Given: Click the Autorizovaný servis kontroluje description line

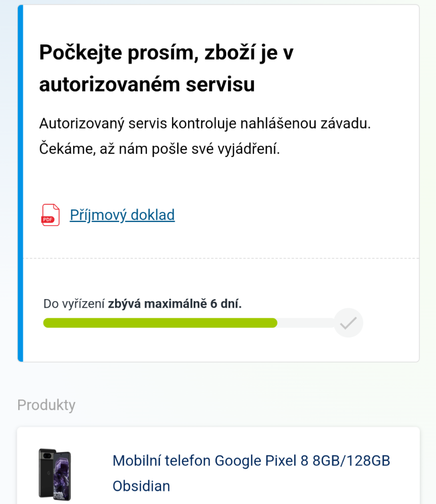Looking at the screenshot, I should [205, 124].
